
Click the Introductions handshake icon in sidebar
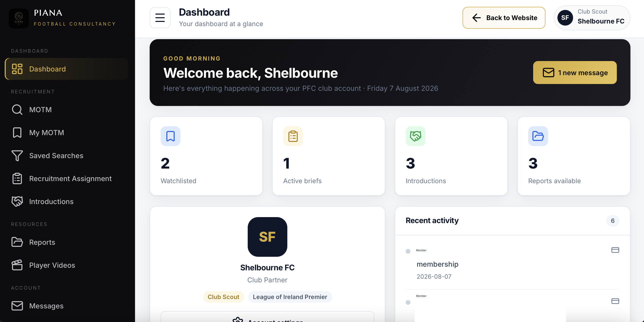pos(17,201)
